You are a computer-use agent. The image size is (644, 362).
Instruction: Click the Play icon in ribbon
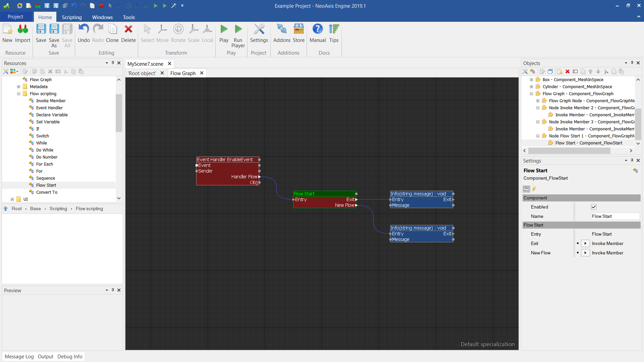224,29
